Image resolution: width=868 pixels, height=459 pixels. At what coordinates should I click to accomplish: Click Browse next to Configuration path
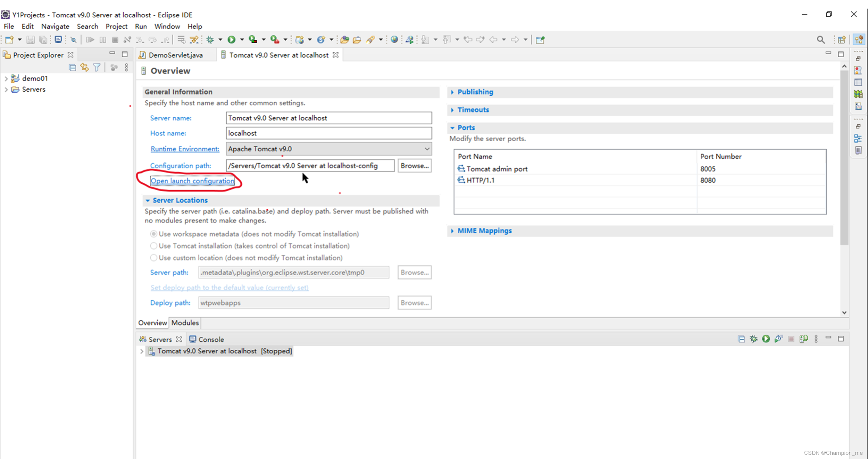coord(415,166)
